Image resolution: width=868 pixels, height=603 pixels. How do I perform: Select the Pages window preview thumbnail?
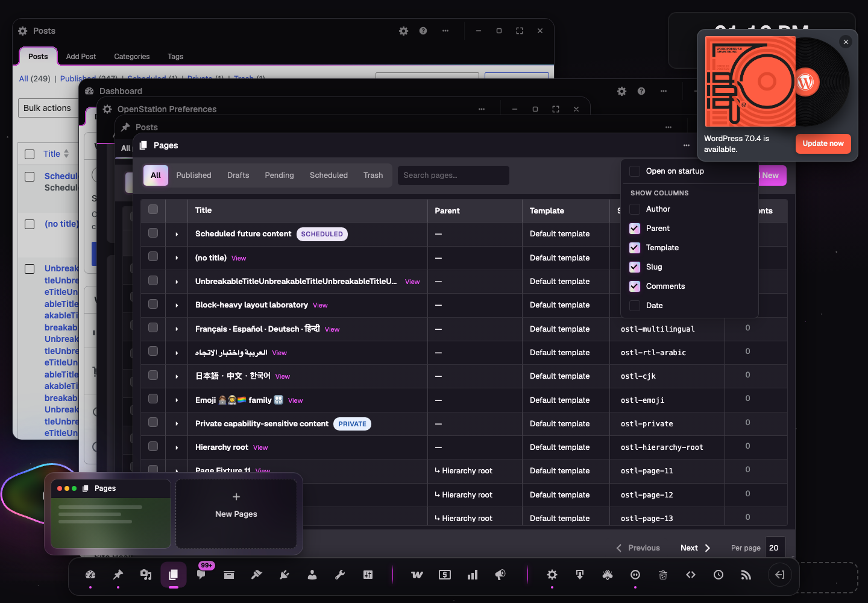coord(111,514)
